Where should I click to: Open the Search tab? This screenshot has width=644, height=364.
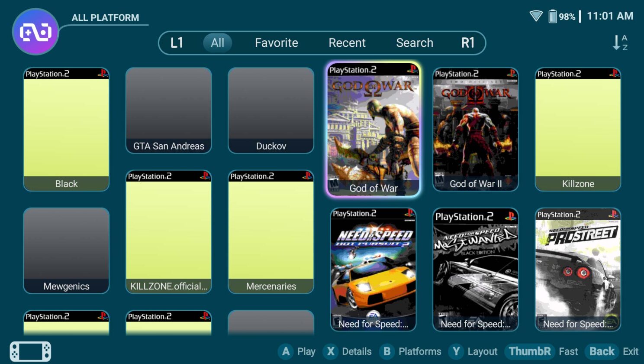click(415, 42)
